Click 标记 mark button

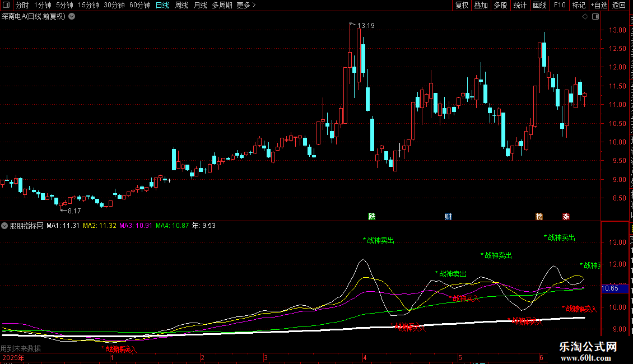click(579, 5)
